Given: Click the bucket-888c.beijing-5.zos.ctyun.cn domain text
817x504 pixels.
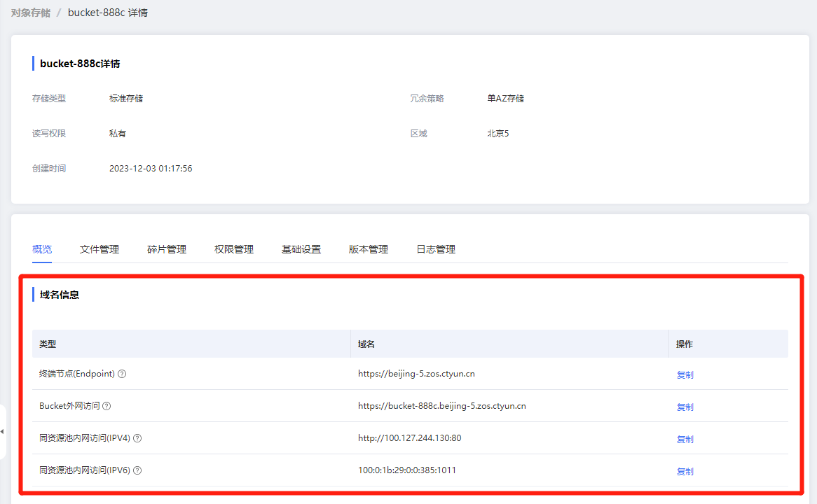Looking at the screenshot, I should point(442,406).
